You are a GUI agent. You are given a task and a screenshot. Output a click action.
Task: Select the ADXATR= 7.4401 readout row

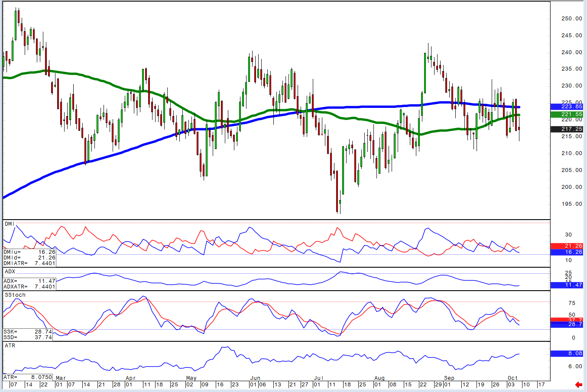[x=29, y=287]
